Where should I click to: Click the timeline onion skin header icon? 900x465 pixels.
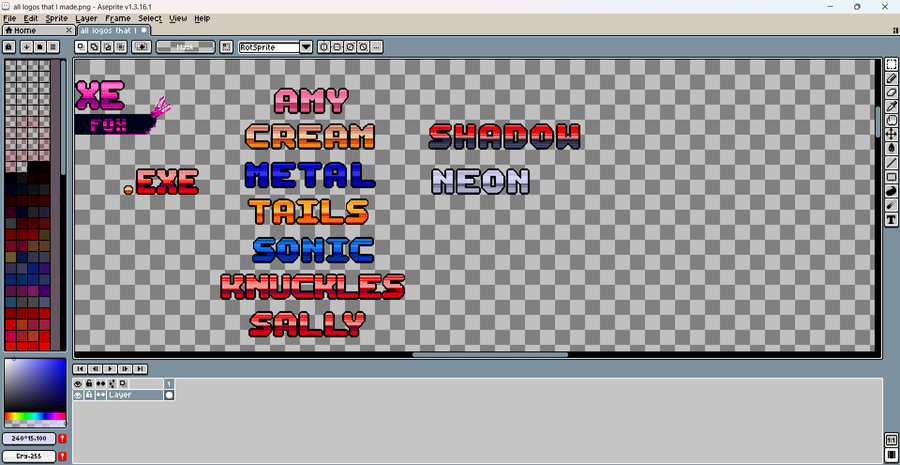pyautogui.click(x=123, y=383)
